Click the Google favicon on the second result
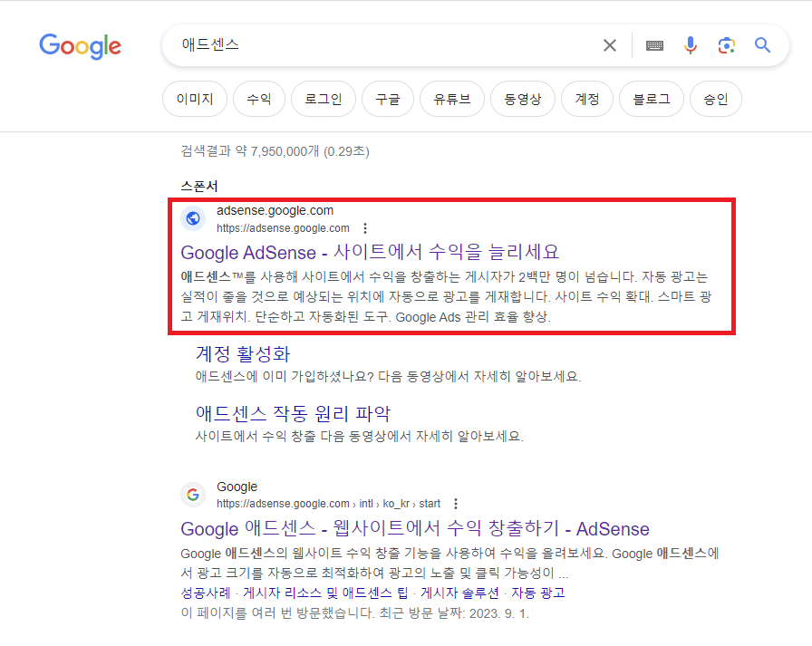The height and width of the screenshot is (646, 812). tap(192, 494)
